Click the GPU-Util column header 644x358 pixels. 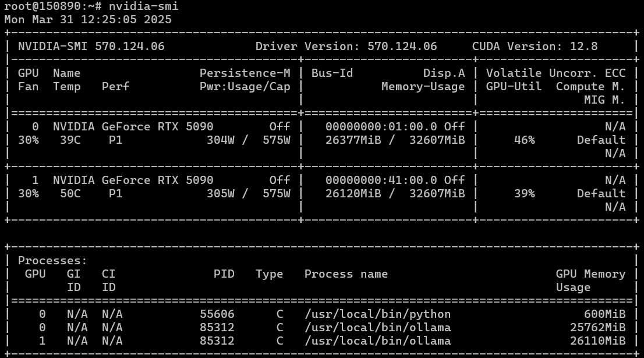click(514, 87)
